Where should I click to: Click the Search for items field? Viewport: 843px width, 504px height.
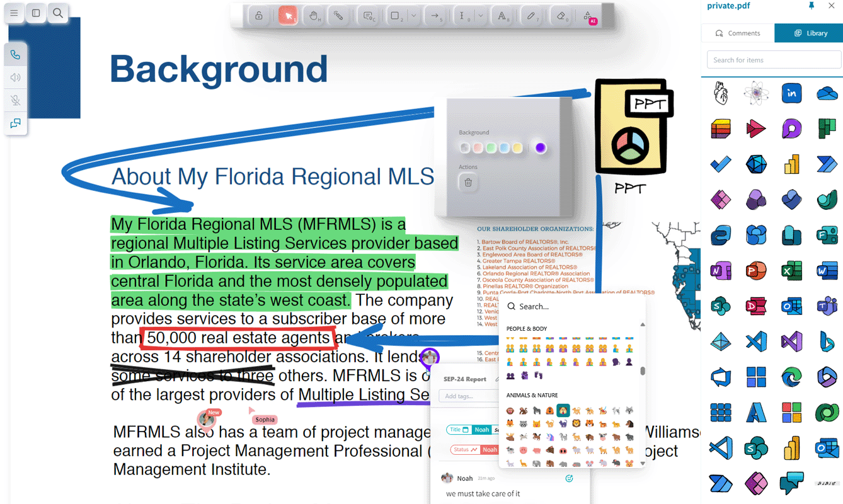[x=774, y=60]
